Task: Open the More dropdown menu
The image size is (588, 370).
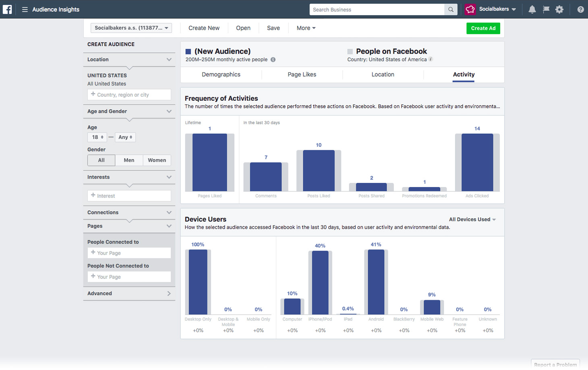Action: click(x=306, y=28)
